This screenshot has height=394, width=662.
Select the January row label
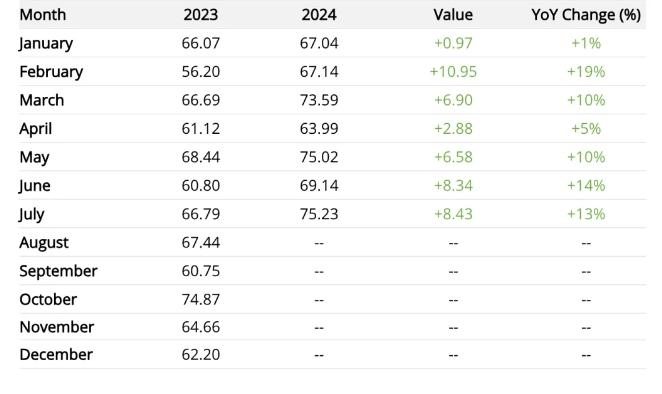tap(46, 43)
